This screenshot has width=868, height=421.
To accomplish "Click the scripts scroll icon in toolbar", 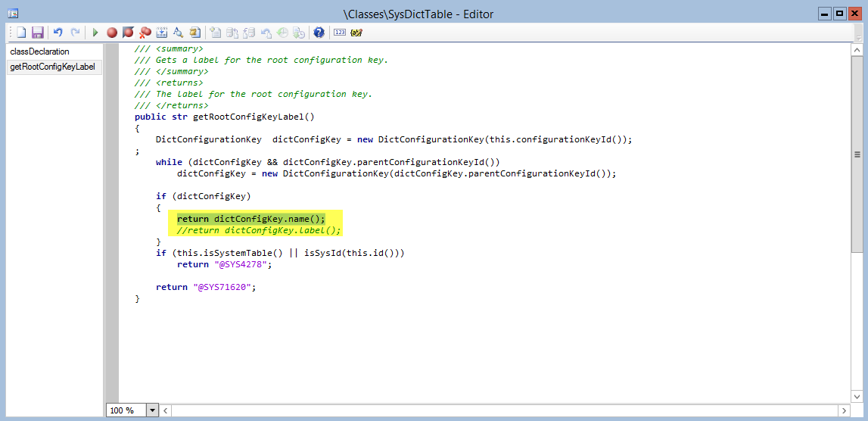I will point(194,33).
